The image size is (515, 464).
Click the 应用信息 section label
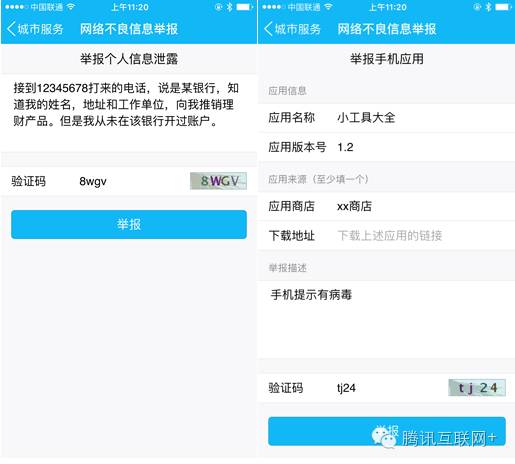click(287, 91)
